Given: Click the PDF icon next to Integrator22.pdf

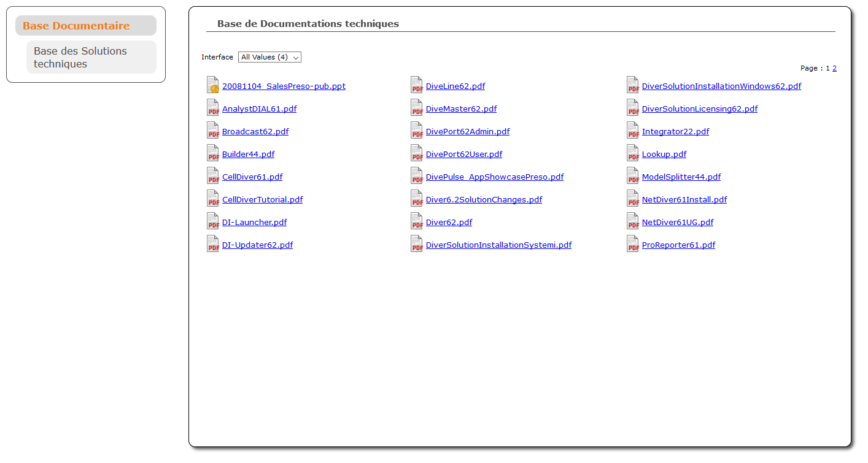Looking at the screenshot, I should [x=633, y=130].
